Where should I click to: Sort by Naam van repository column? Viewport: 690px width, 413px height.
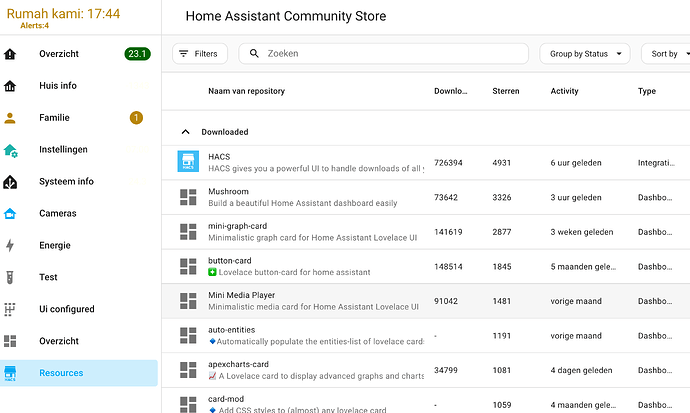[246, 91]
